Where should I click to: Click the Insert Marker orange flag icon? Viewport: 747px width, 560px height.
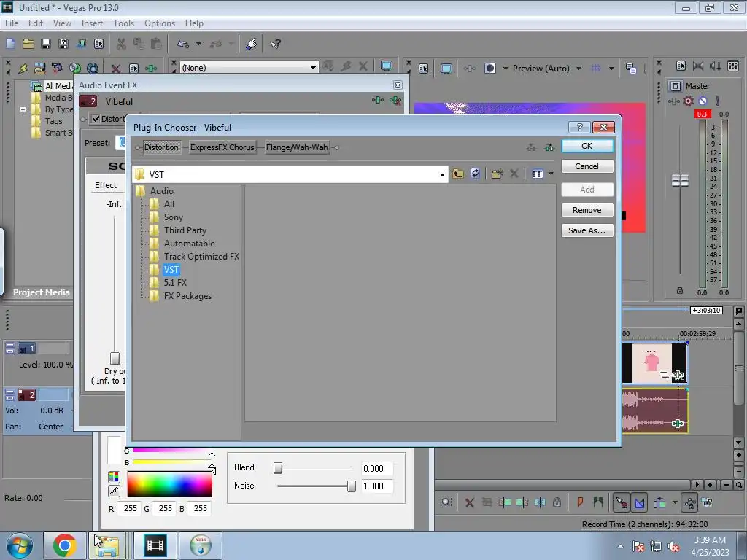coord(580,502)
